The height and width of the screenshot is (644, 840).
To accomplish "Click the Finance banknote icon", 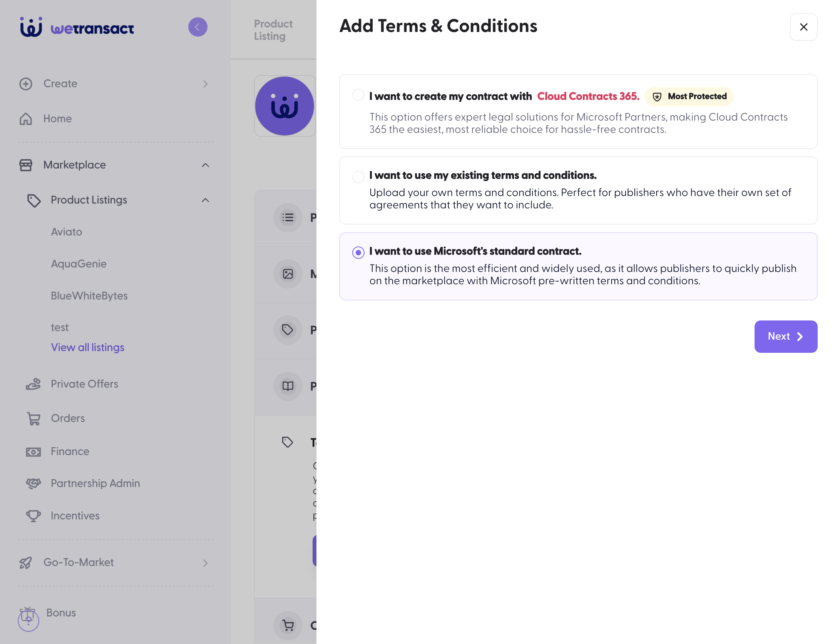I will (x=33, y=452).
